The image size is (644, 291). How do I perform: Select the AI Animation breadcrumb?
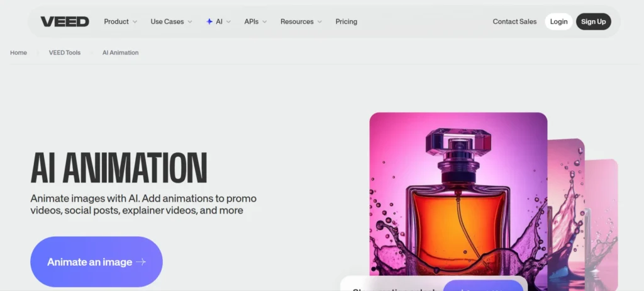click(120, 53)
